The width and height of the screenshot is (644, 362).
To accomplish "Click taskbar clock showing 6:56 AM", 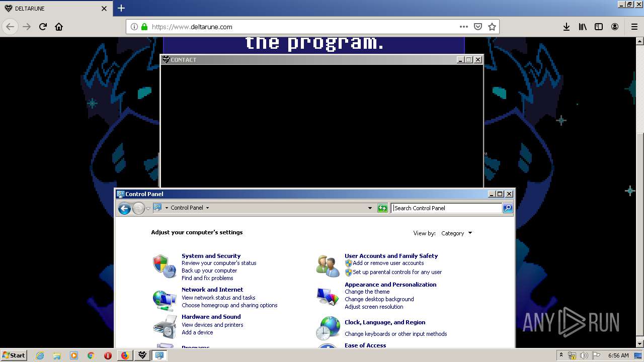I will pyautogui.click(x=618, y=355).
